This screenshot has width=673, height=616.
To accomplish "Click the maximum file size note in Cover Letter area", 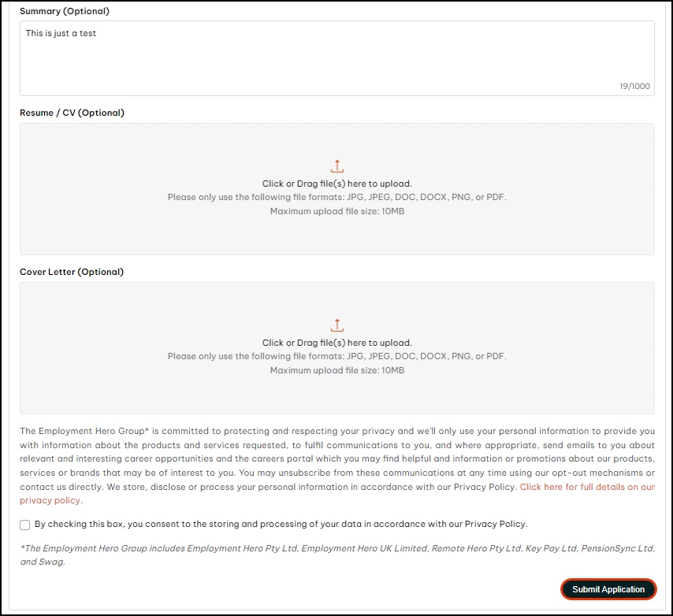I will [336, 370].
